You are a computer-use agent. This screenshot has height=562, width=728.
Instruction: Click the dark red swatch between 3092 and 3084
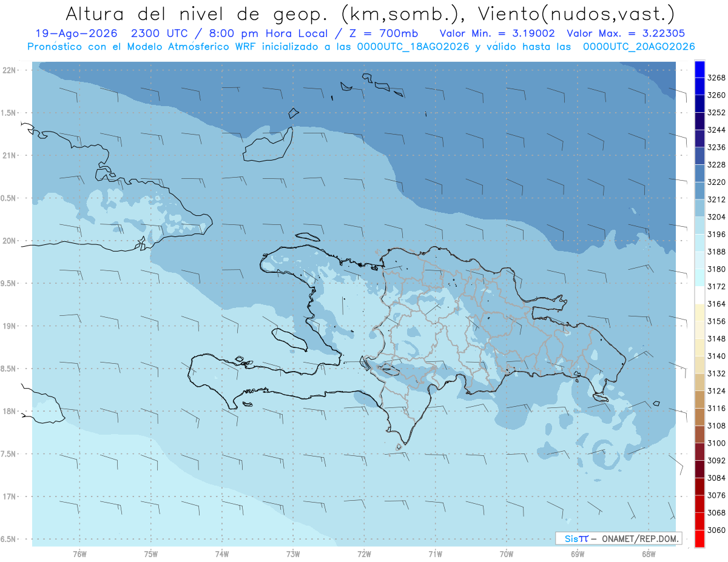pyautogui.click(x=699, y=469)
